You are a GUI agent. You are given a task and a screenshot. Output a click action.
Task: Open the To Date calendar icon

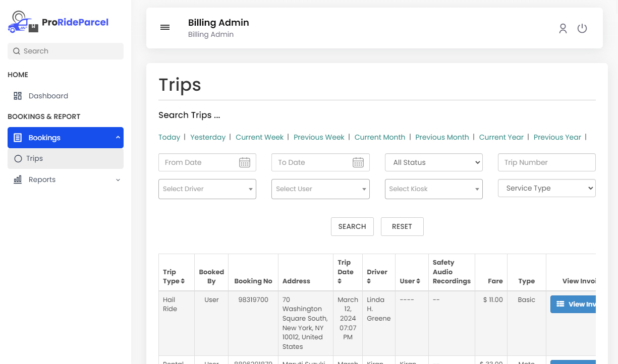coord(358,162)
